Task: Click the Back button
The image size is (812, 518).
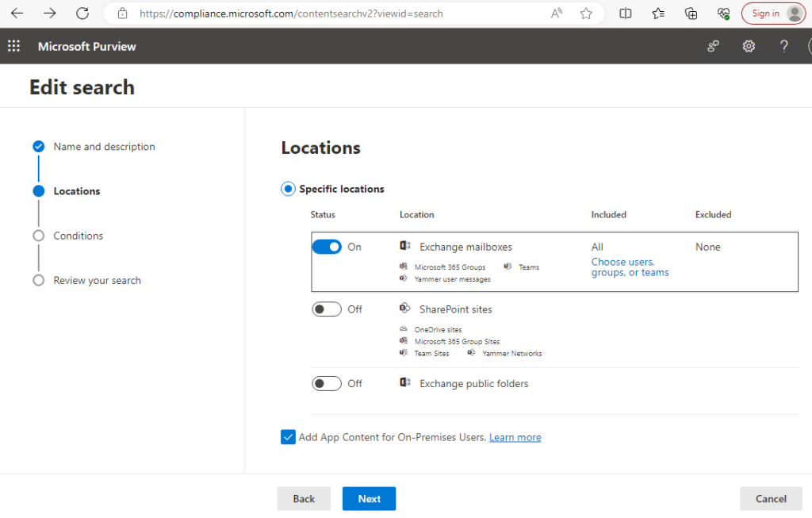Action: point(304,499)
